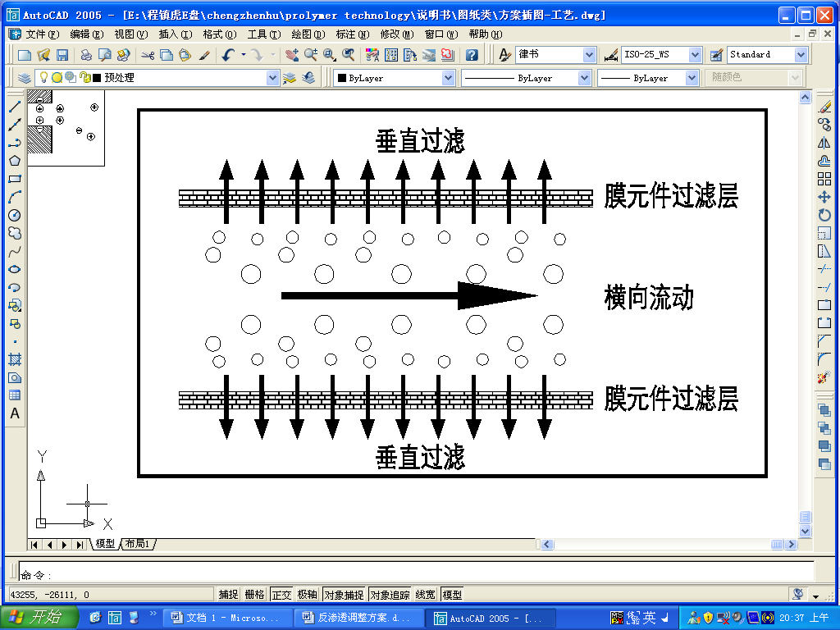Choose the Circle drawing tool
840x630 pixels.
point(14,215)
